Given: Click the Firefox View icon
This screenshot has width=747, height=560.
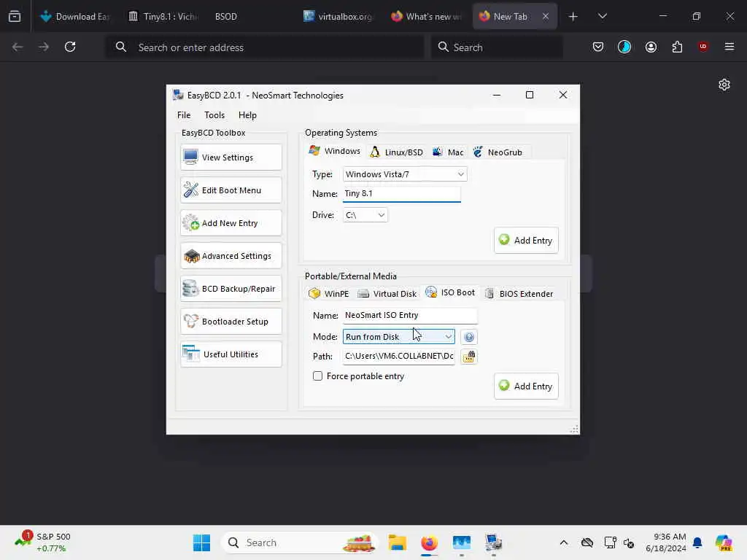Looking at the screenshot, I should pos(15,17).
